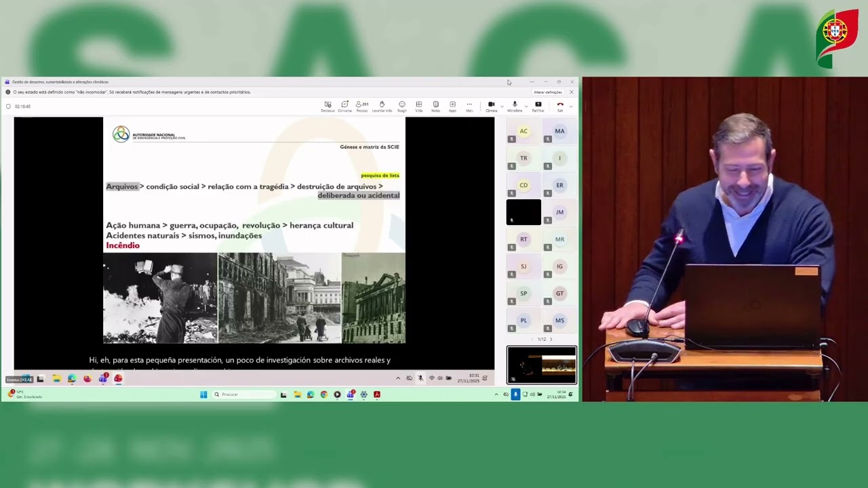Click the book burning photo in the slide
Image resolution: width=868 pixels, height=488 pixels.
160,298
